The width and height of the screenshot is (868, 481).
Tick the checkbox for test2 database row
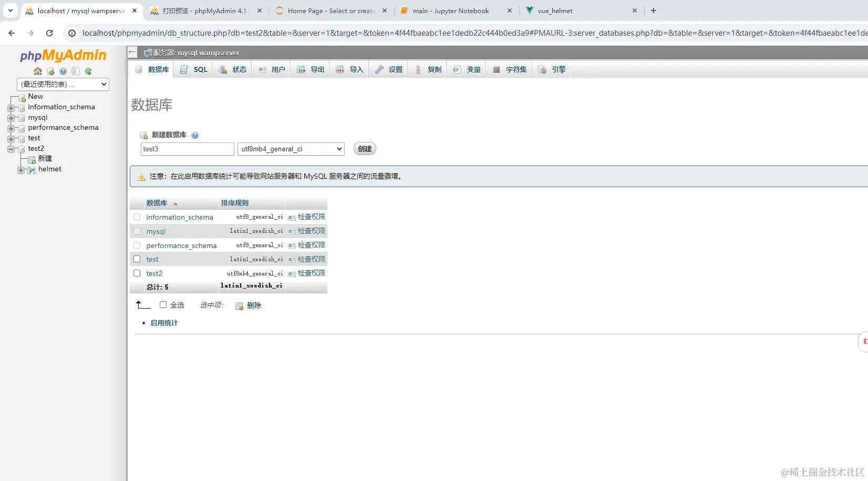pos(137,273)
